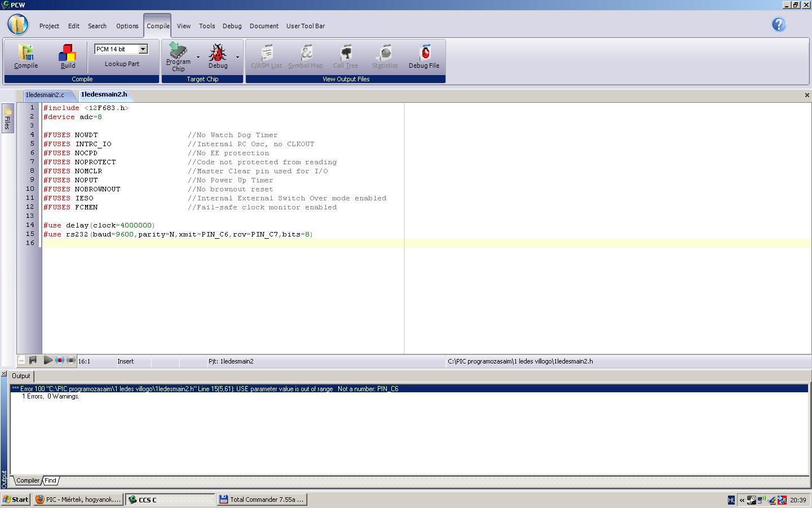Click the 16:1 cursor position field

84,361
